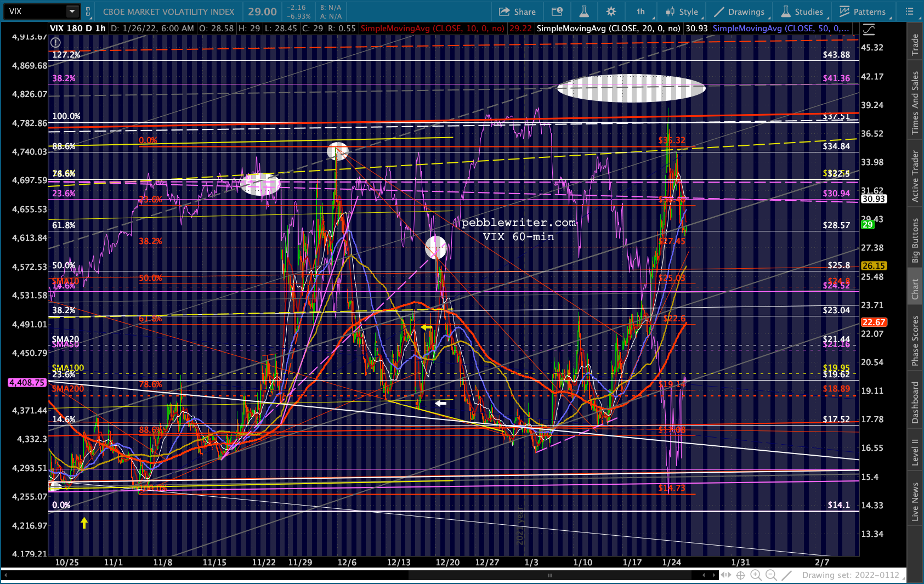Toggle the crosshair pan icon

point(740,575)
